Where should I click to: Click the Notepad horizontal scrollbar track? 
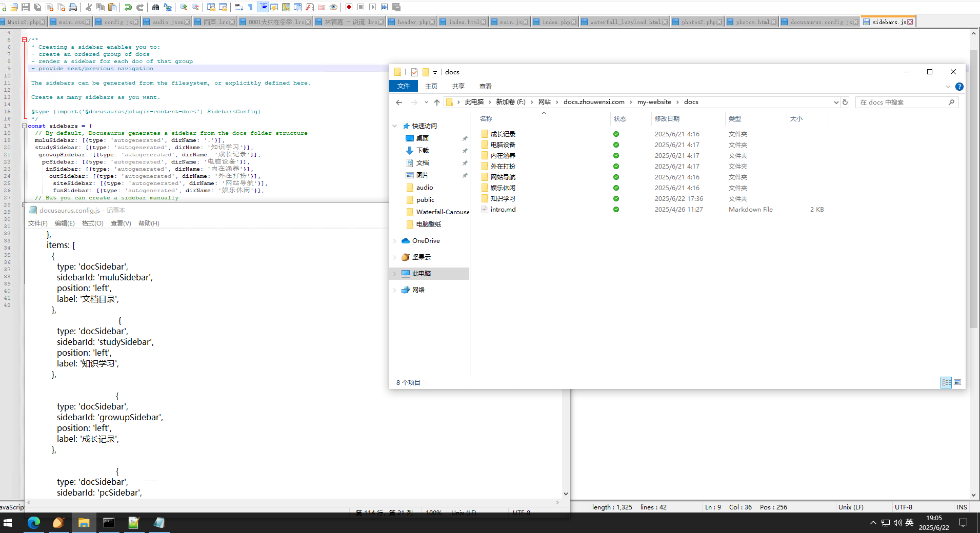(x=292, y=503)
